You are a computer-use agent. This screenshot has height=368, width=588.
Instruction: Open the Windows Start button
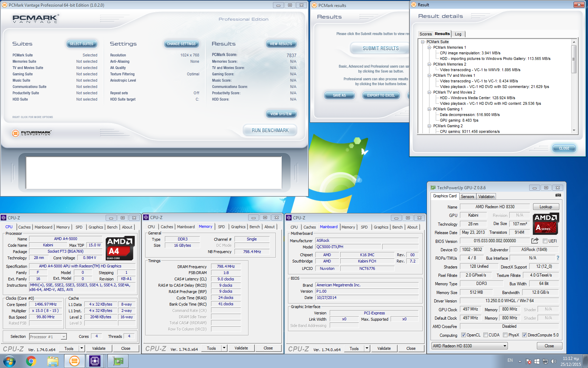[x=9, y=361]
